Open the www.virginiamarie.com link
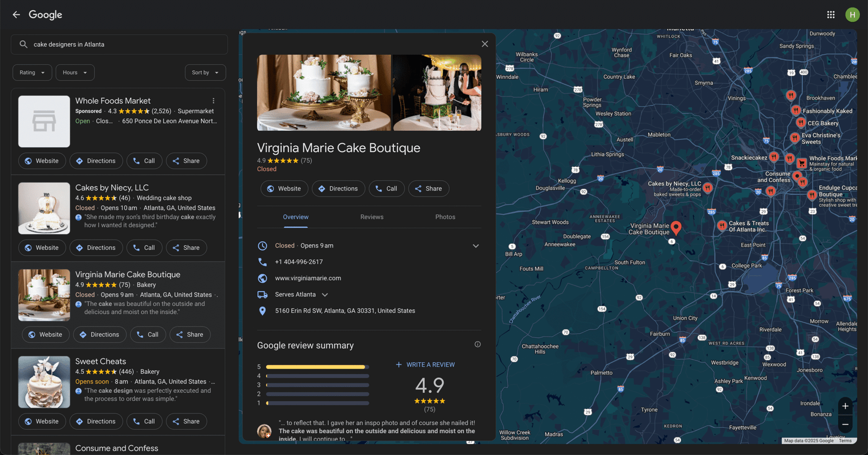 click(x=308, y=278)
